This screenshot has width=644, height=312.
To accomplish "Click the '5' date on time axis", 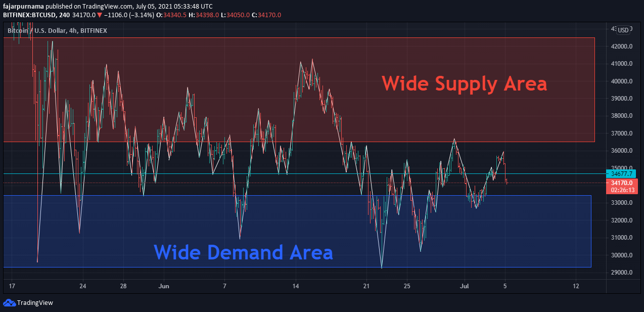I will pyautogui.click(x=505, y=286).
